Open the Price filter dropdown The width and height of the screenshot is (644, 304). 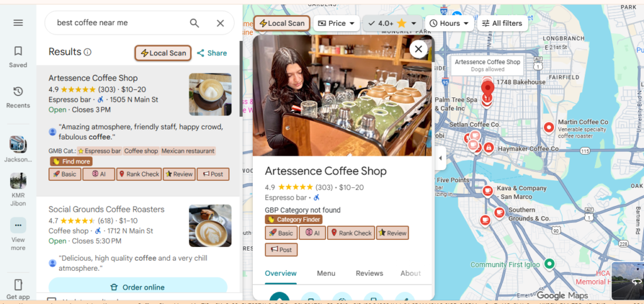(336, 23)
